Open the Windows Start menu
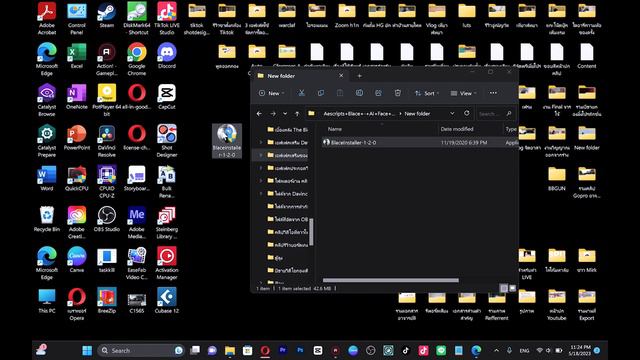The height and width of the screenshot is (360, 640). click(87, 350)
